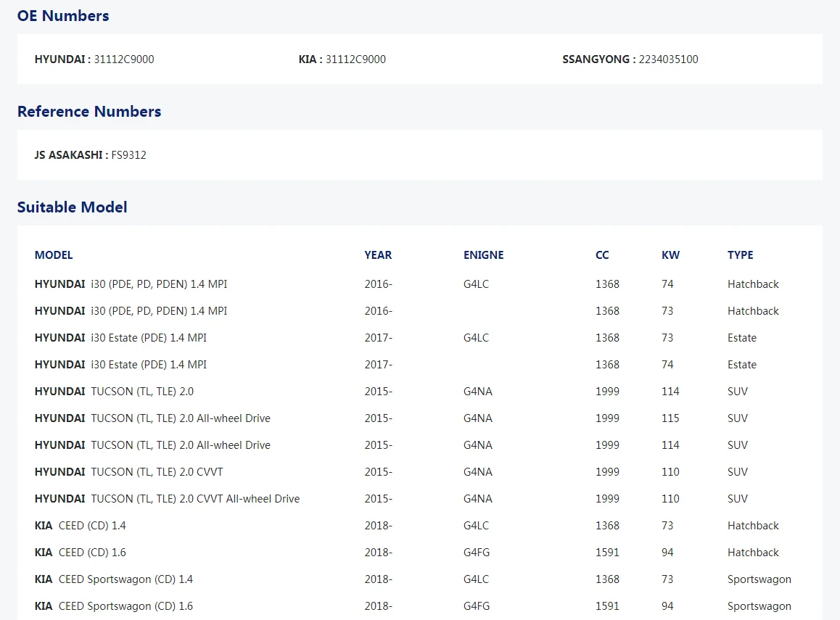Click 115 KW value in TUCSON row
The image size is (840, 620).
(x=670, y=418)
